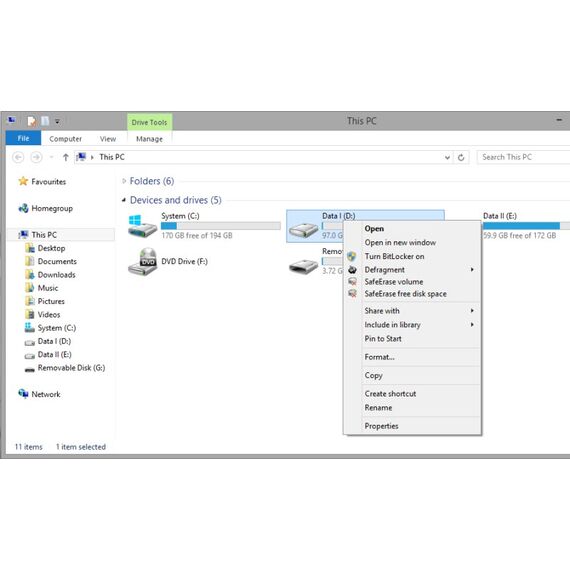Click the Removable Disk (G:) icon in sidebar

pyautogui.click(x=30, y=370)
